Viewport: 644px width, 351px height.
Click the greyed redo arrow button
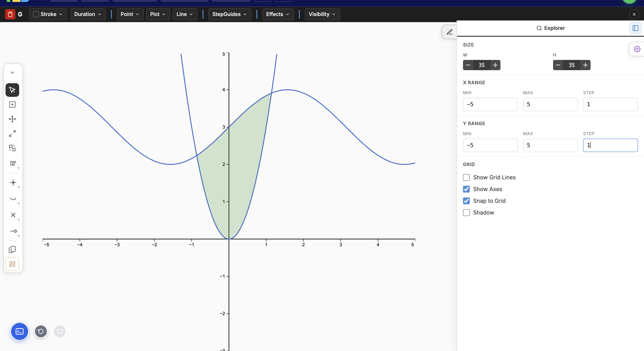59,331
